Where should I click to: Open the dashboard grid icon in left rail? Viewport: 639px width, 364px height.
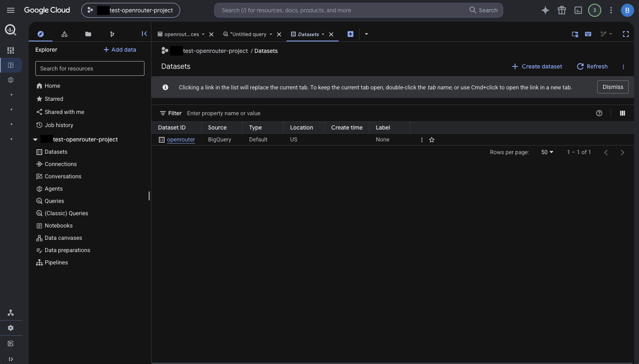coord(11,50)
